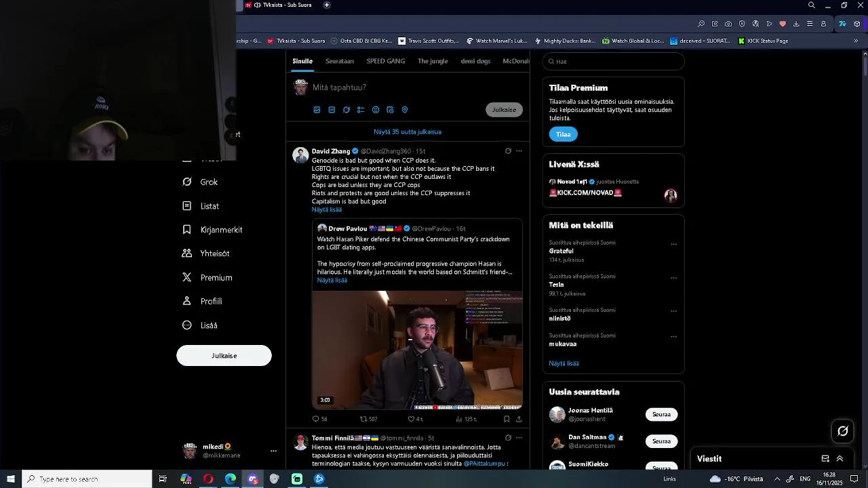Play the Hasan Piker video thumbnail
868x488 pixels.
417,350
